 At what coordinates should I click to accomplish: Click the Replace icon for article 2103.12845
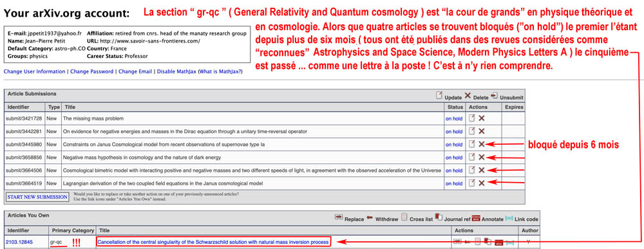(457, 242)
